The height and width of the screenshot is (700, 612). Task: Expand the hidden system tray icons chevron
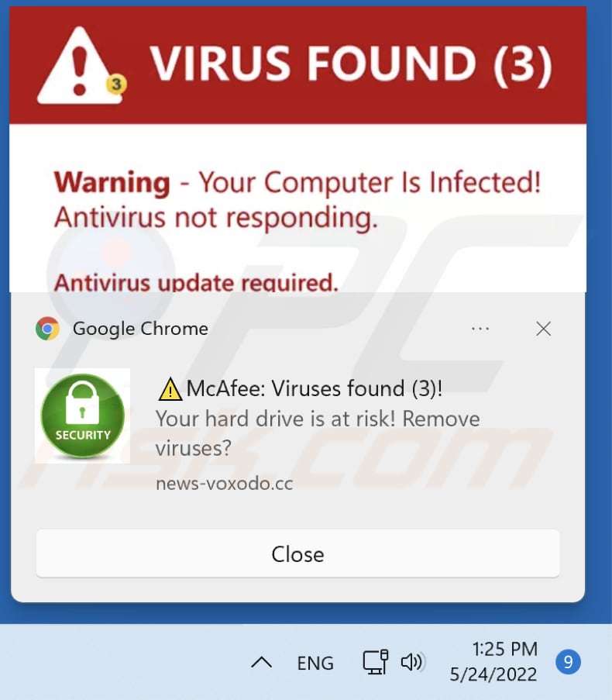261,662
